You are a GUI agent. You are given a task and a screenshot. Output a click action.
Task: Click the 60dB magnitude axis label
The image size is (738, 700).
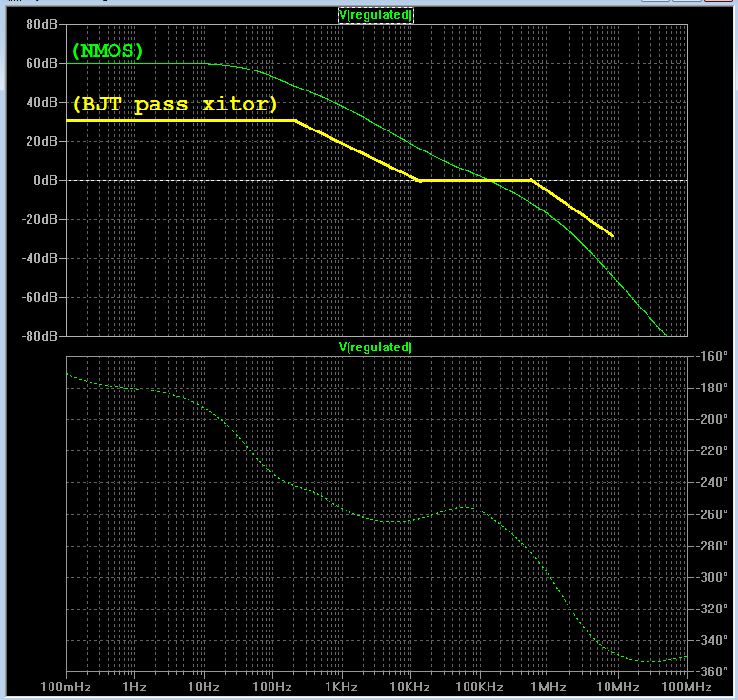click(x=42, y=63)
